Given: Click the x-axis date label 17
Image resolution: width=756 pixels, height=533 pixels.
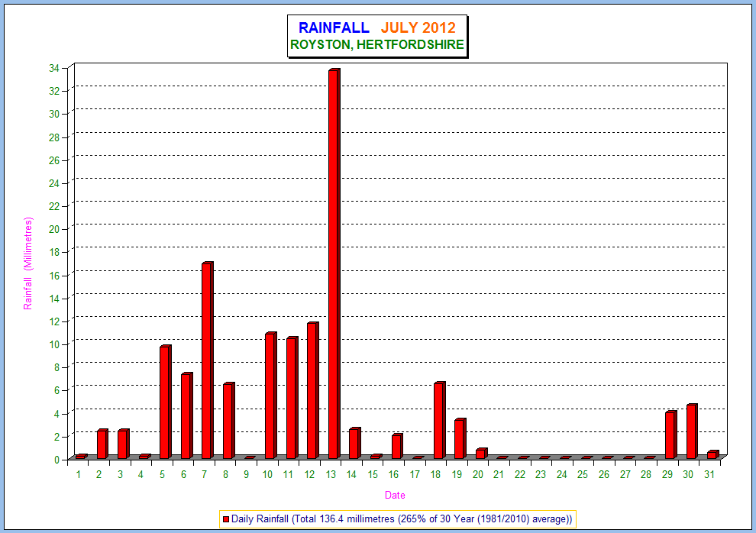Looking at the screenshot, I should click(415, 475).
